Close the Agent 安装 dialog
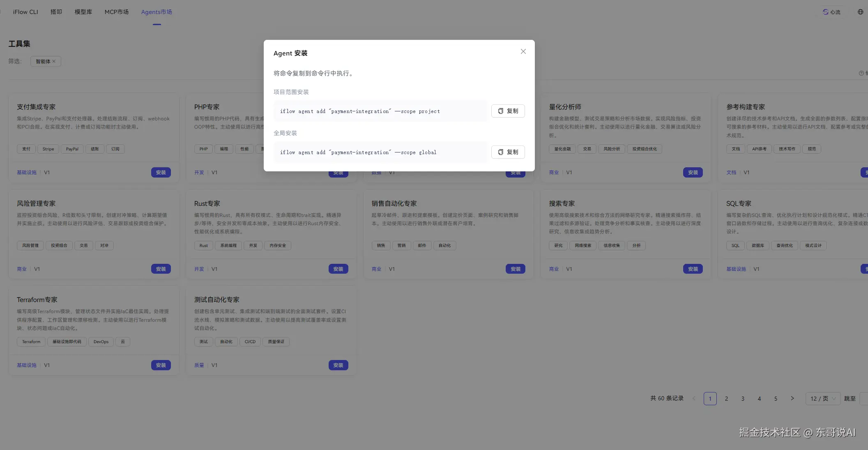The height and width of the screenshot is (450, 868). (523, 51)
